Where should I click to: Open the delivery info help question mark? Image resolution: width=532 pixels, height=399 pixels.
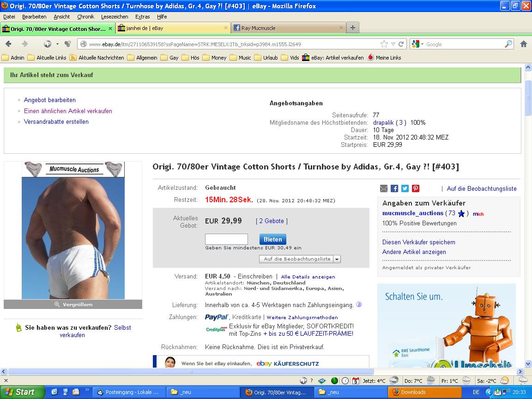(359, 305)
